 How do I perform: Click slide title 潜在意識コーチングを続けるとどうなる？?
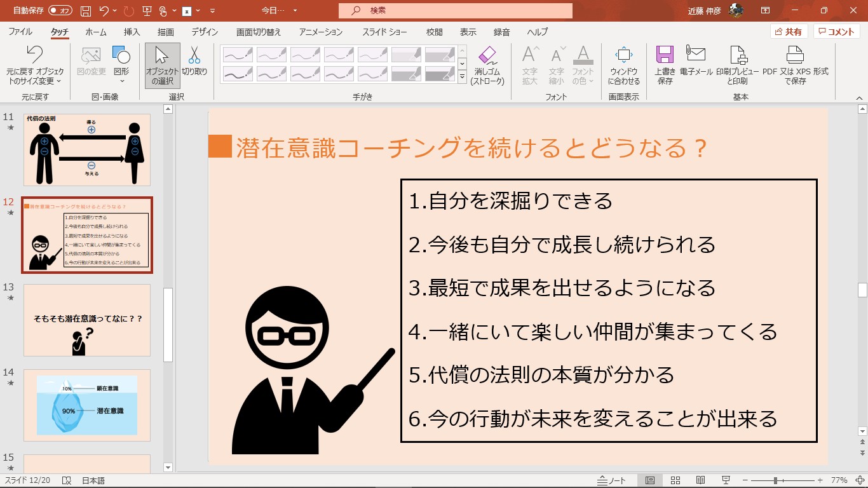471,147
